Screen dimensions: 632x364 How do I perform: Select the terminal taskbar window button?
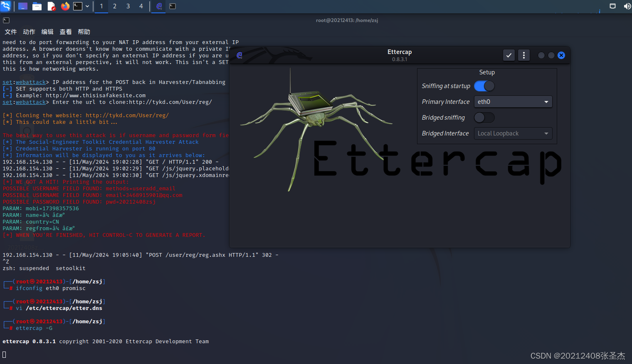173,6
